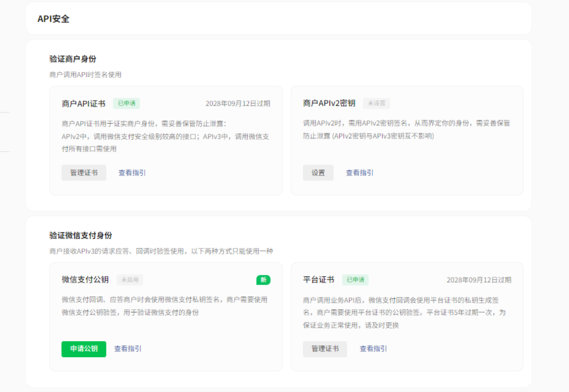This screenshot has width=569, height=392.
Task: Click the 验证商户身份 section heading
Action: click(x=73, y=59)
